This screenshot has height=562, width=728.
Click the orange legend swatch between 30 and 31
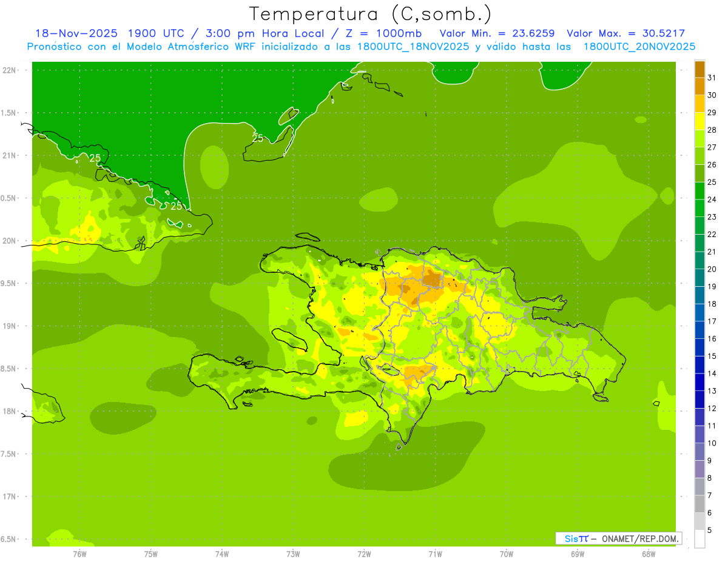[x=699, y=87]
